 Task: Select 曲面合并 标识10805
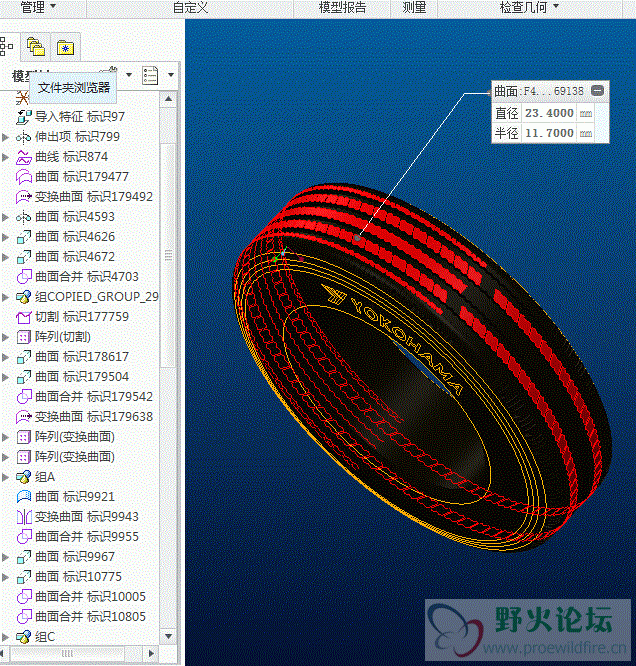coord(90,617)
